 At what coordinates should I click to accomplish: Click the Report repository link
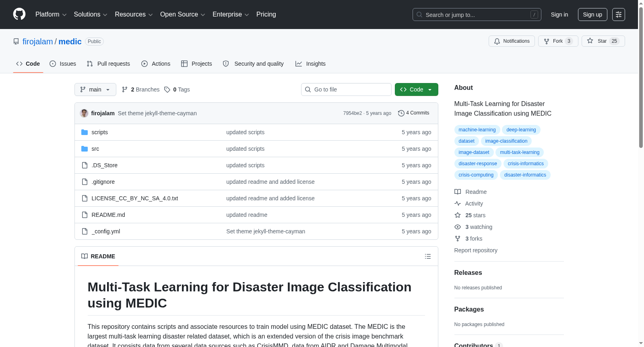point(476,250)
